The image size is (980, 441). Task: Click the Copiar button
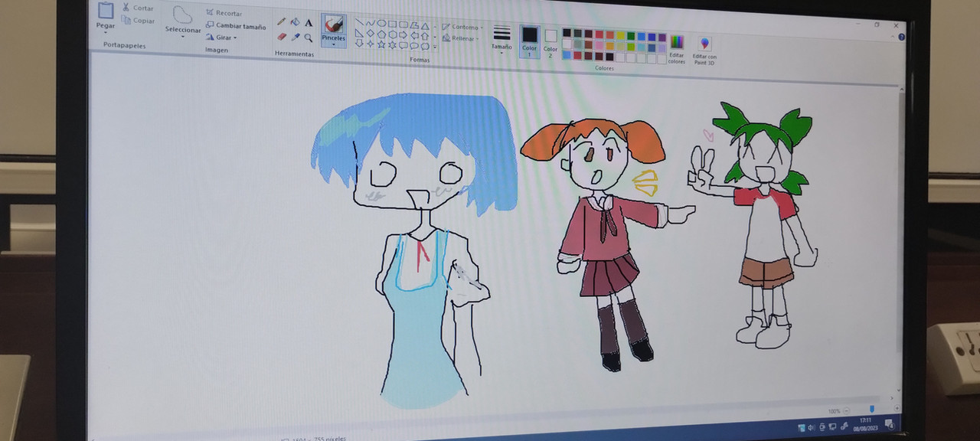[139, 21]
